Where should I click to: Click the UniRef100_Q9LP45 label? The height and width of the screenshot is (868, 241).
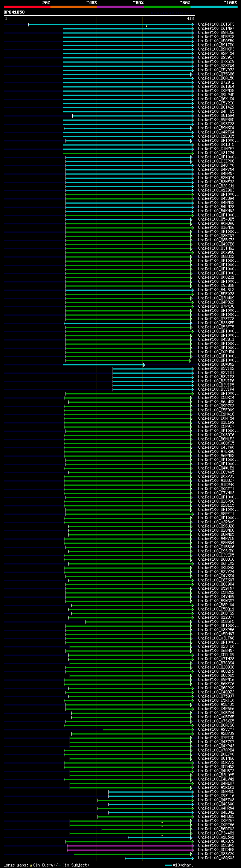pyautogui.click(x=216, y=95)
